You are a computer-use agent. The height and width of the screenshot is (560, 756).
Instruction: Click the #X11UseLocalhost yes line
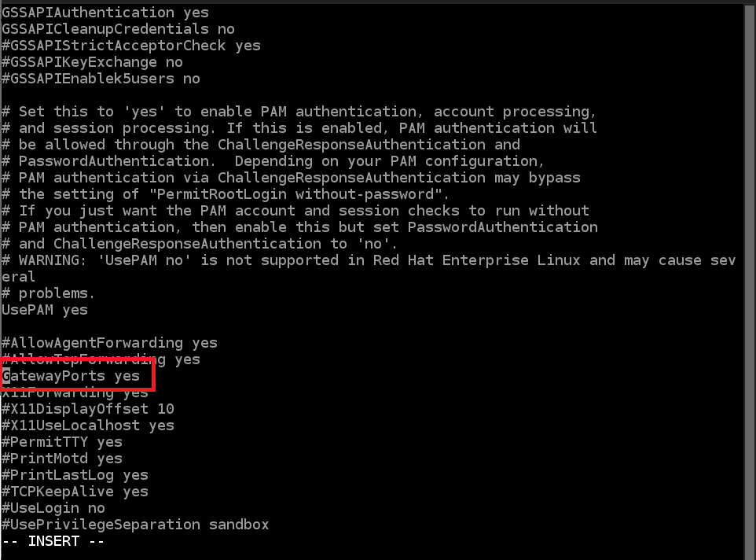point(88,426)
